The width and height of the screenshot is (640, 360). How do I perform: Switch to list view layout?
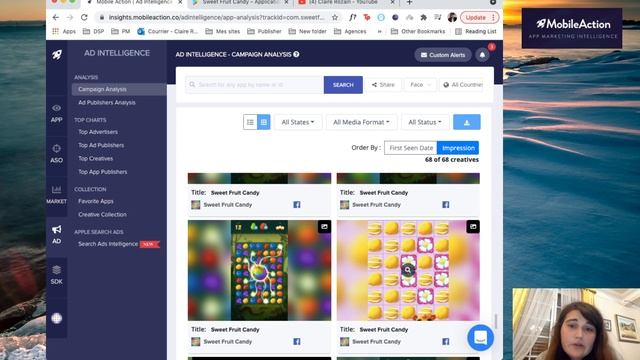pyautogui.click(x=250, y=122)
